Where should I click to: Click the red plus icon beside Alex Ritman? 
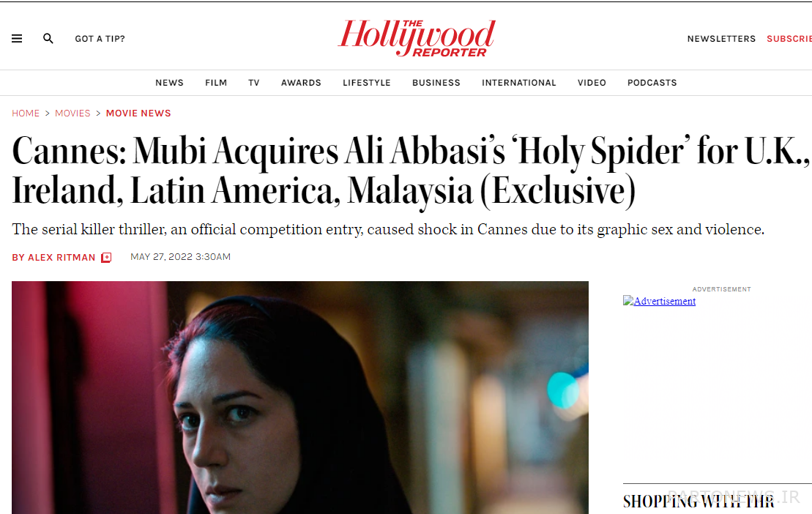(106, 257)
